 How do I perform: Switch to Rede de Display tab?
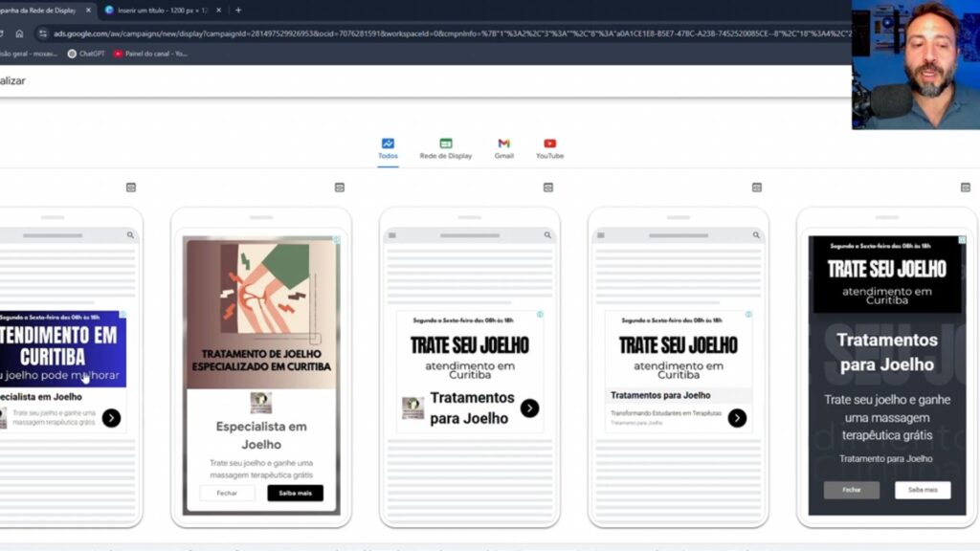coord(445,149)
